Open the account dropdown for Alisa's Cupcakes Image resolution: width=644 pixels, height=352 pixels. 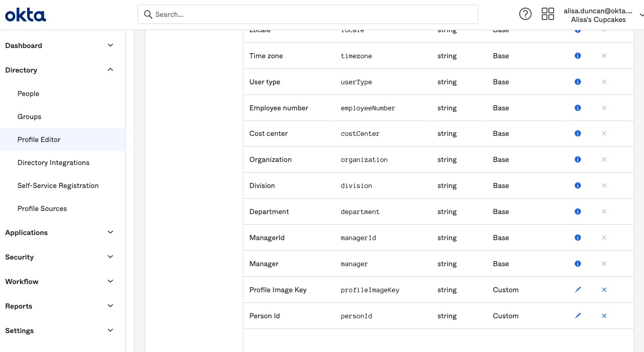pyautogui.click(x=641, y=15)
